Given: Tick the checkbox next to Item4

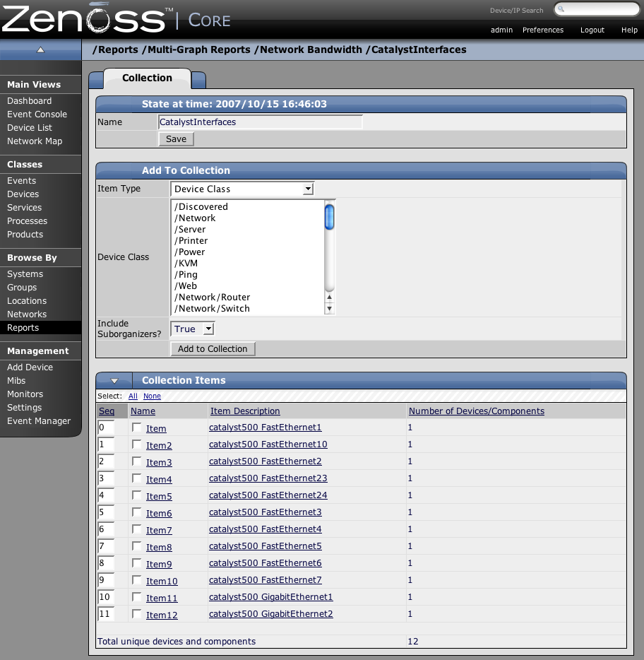Looking at the screenshot, I should 136,478.
